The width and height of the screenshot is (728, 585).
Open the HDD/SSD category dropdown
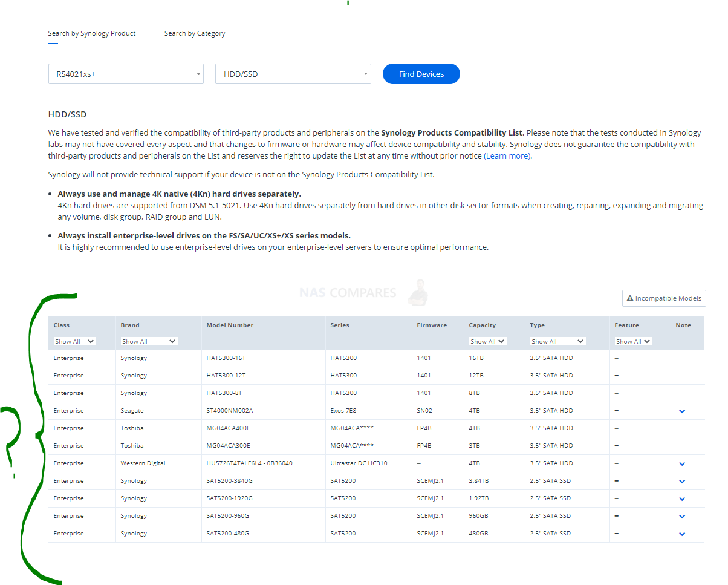coord(293,74)
